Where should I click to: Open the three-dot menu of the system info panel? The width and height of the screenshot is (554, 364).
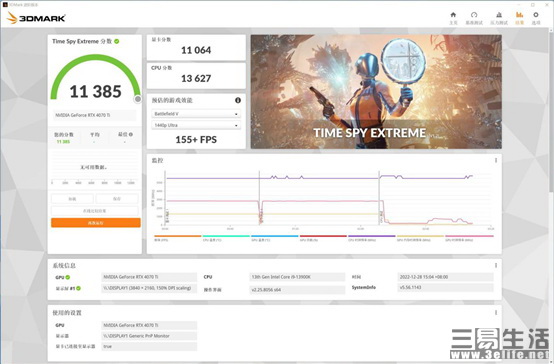496,265
